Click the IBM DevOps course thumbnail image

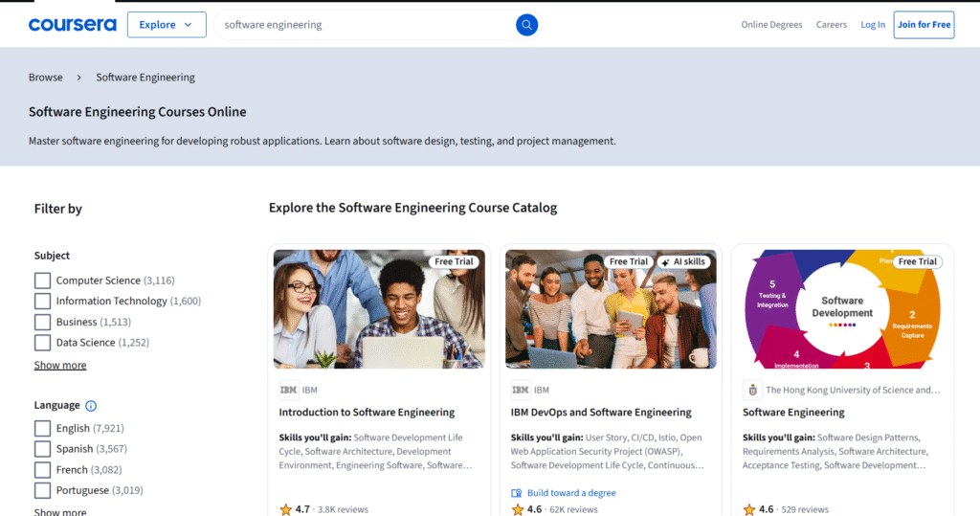pyautogui.click(x=611, y=309)
